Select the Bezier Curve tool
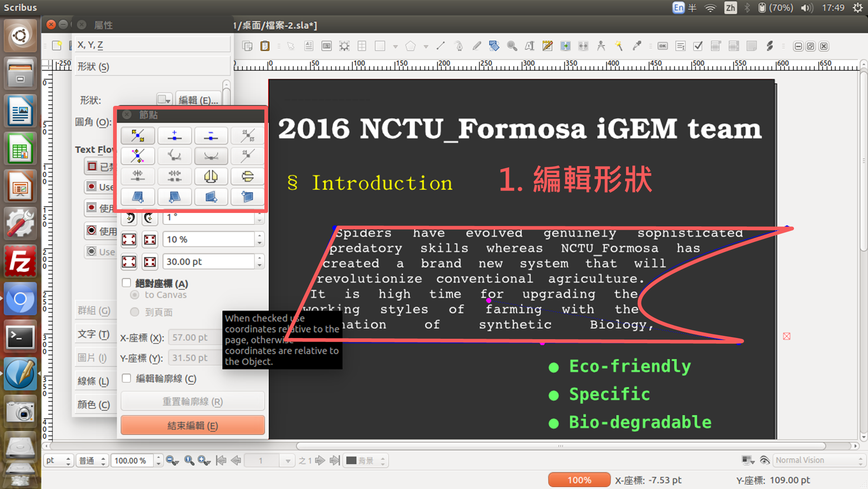Image resolution: width=868 pixels, height=489 pixels. coord(458,46)
